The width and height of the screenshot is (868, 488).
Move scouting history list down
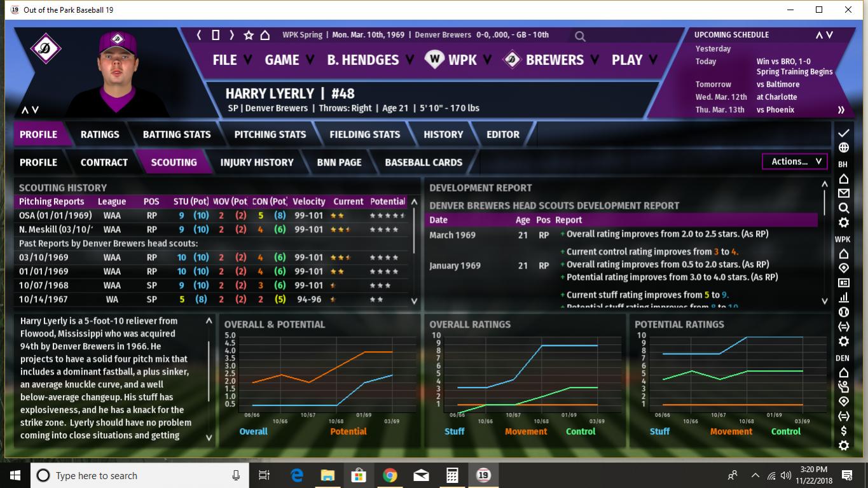[x=414, y=301]
